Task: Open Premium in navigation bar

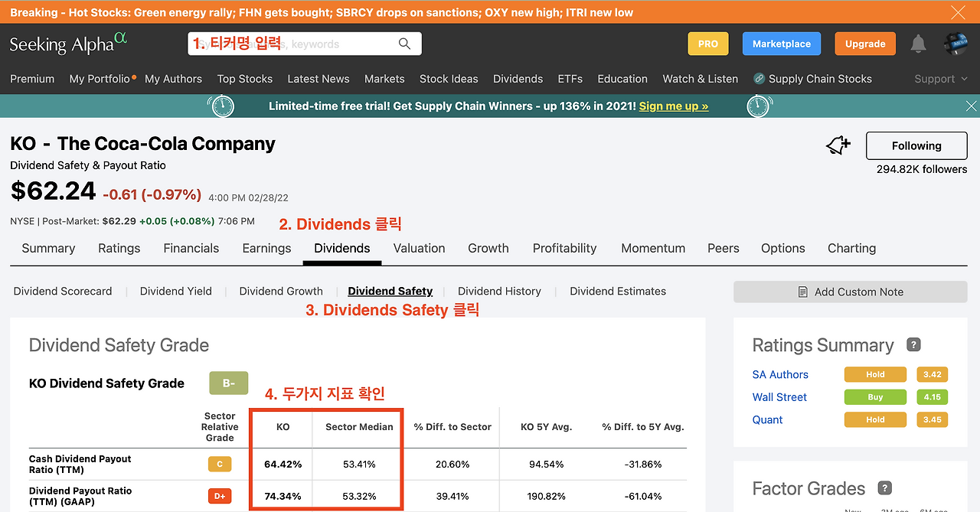Action: pyautogui.click(x=32, y=79)
